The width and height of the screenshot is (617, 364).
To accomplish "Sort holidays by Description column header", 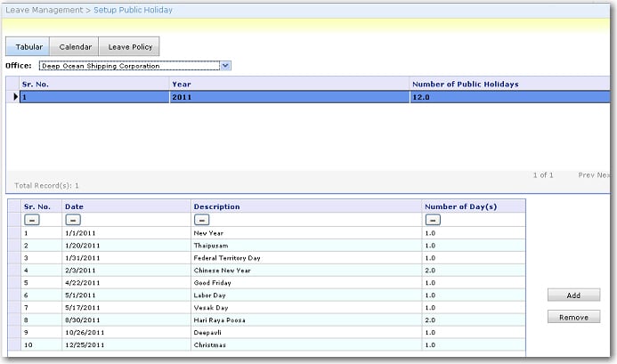I will 216,206.
